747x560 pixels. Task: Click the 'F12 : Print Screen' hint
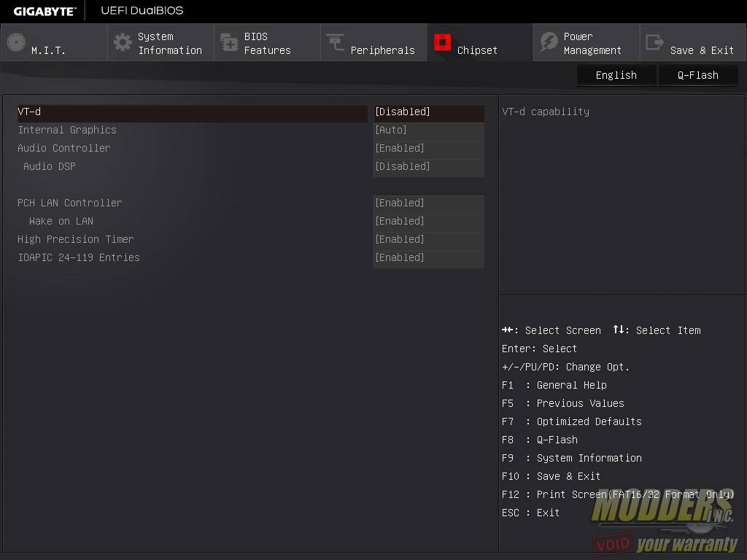coord(618,494)
